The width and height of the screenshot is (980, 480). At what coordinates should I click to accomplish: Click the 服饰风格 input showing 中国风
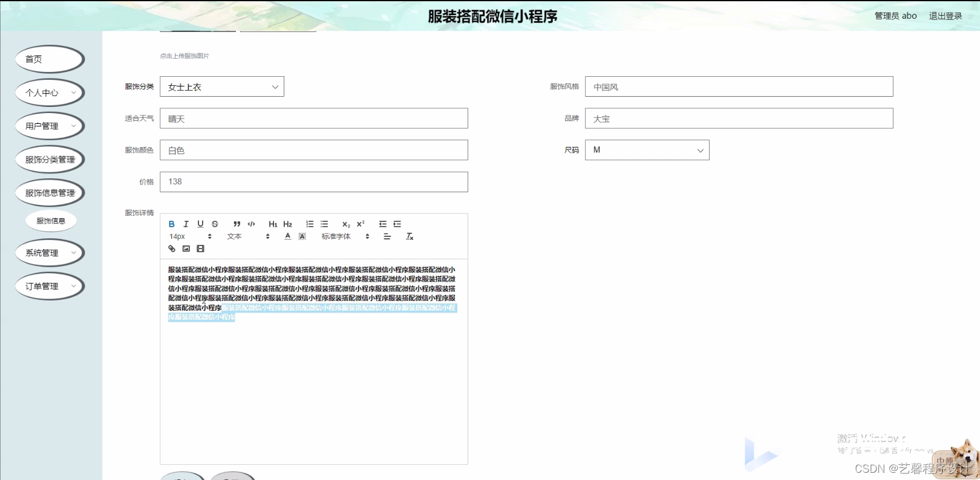739,86
